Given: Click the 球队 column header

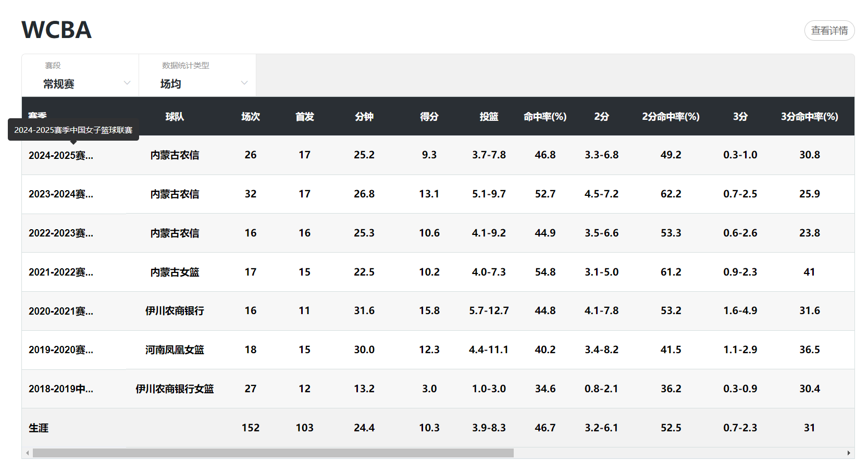Looking at the screenshot, I should tap(175, 117).
